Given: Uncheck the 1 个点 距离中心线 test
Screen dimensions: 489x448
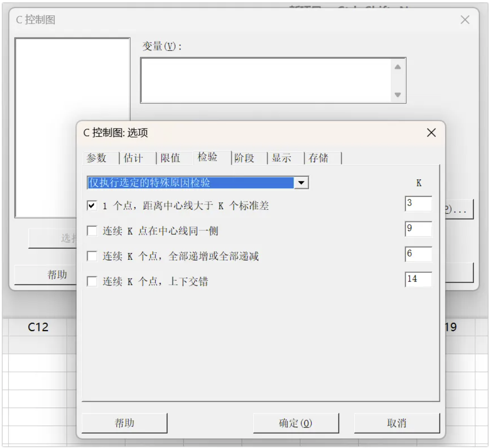Looking at the screenshot, I should pyautogui.click(x=92, y=206).
